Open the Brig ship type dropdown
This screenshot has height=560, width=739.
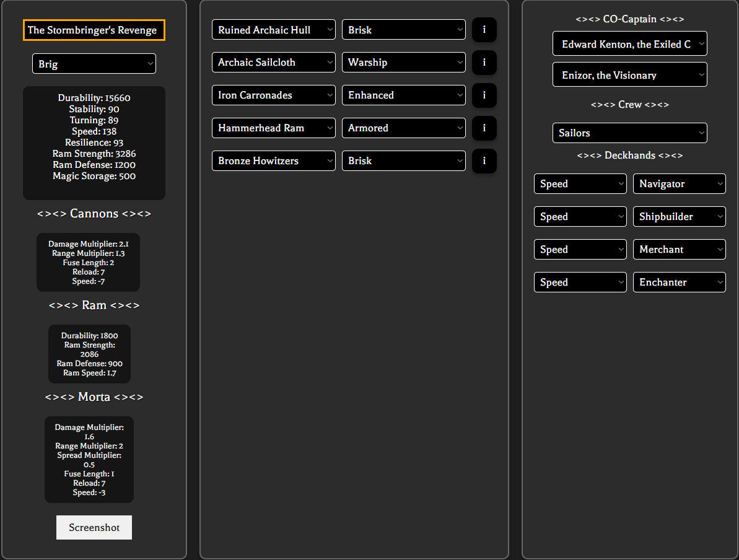[x=94, y=64]
